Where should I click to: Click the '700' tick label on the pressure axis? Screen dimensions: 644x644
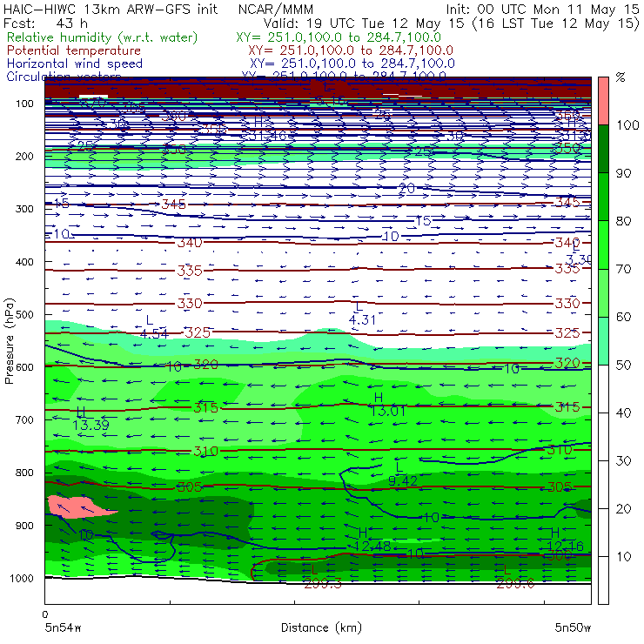24,419
